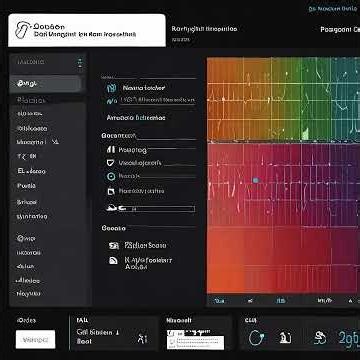Screen dimensions: 360x360
Task: Click the folder icon in the middle panel
Action: (x=111, y=191)
